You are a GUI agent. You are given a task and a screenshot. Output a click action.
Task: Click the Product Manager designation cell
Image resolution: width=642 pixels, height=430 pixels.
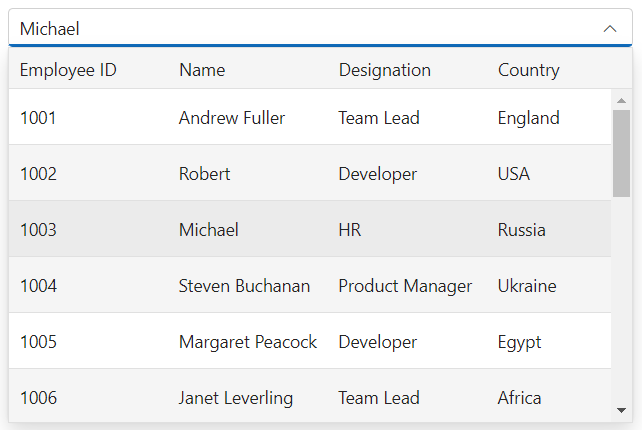(x=405, y=286)
